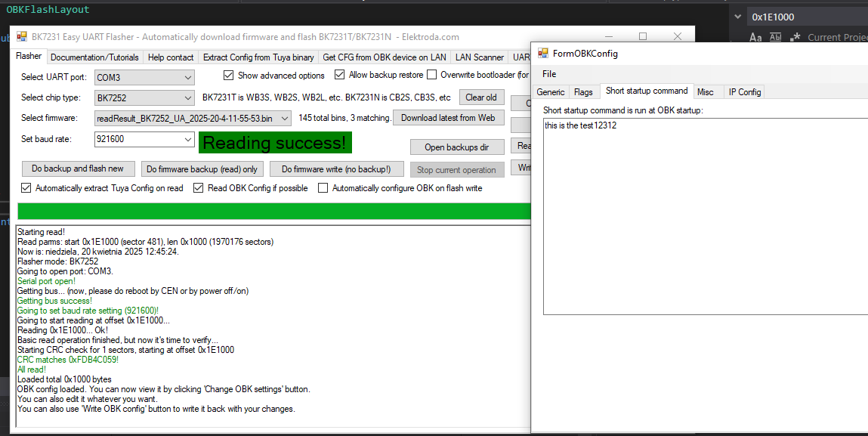Screen dimensions: 868x436
Task: Click '145 total bins, 3 matching.' label
Action: point(344,118)
